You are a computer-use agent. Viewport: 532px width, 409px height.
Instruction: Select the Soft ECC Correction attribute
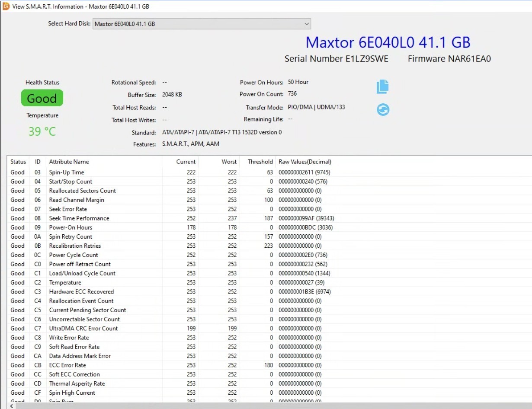click(x=270, y=374)
